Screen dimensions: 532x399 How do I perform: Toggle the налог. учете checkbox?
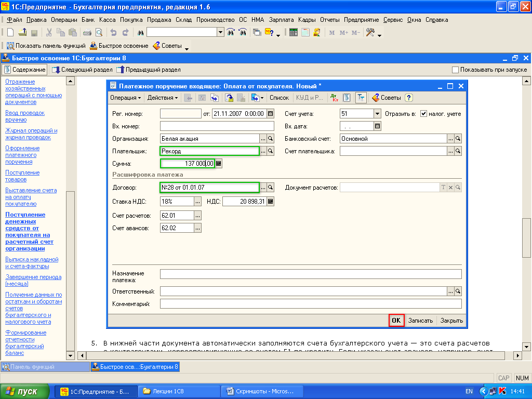tap(423, 114)
